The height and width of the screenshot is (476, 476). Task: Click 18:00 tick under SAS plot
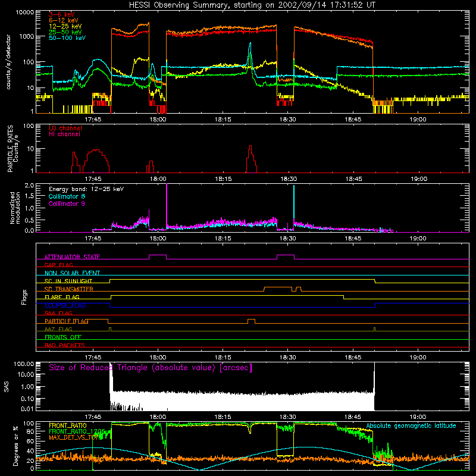[158, 417]
